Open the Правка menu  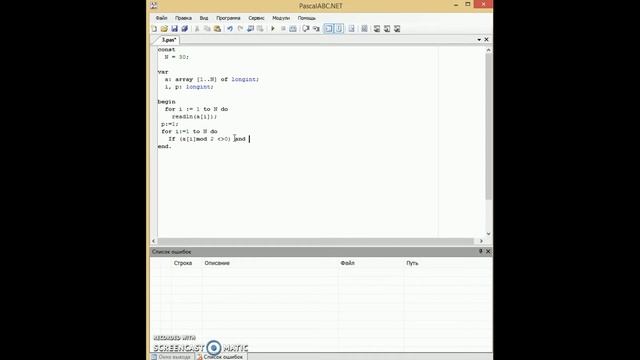[x=183, y=18]
